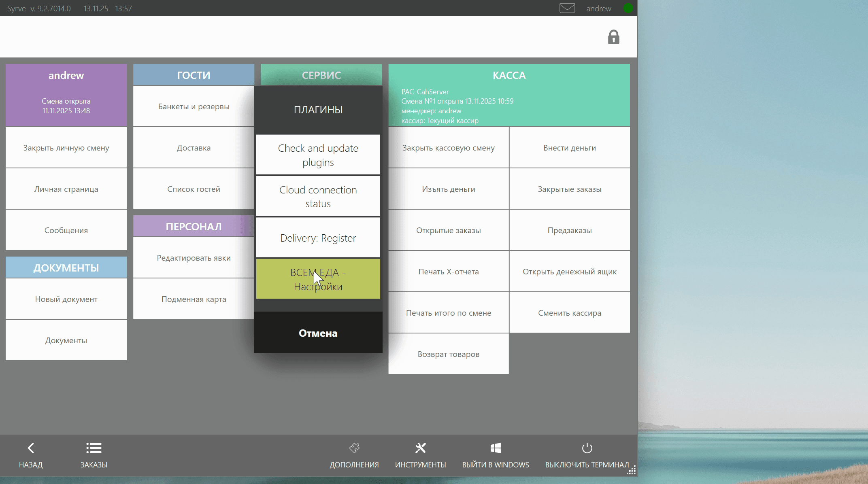The image size is (868, 484).
Task: Click Закрыть личную смену tile
Action: pos(66,148)
